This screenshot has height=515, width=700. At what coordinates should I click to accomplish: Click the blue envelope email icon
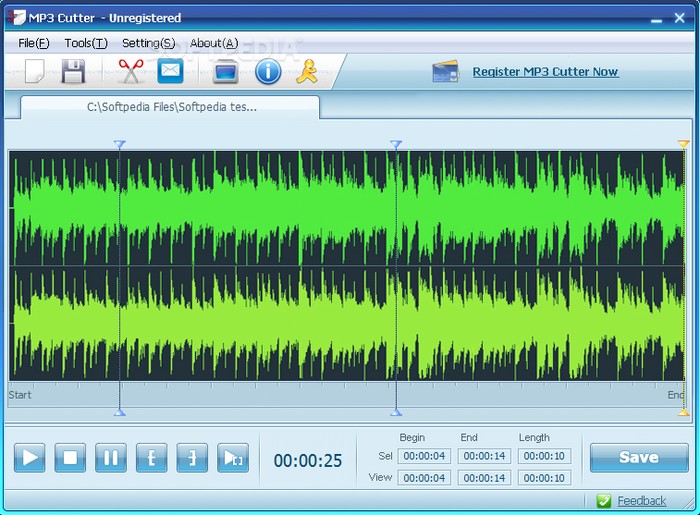(x=170, y=72)
